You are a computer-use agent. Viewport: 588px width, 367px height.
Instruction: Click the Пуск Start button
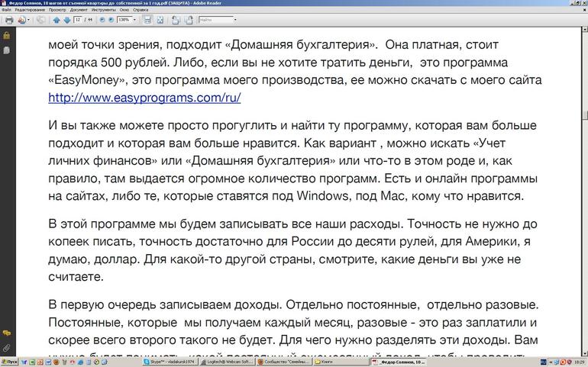coord(9,362)
